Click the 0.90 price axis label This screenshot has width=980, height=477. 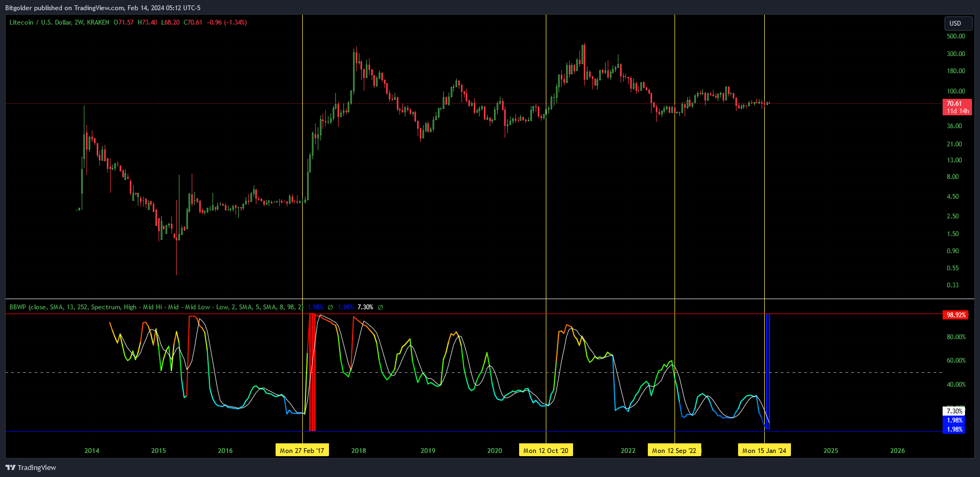pos(953,251)
